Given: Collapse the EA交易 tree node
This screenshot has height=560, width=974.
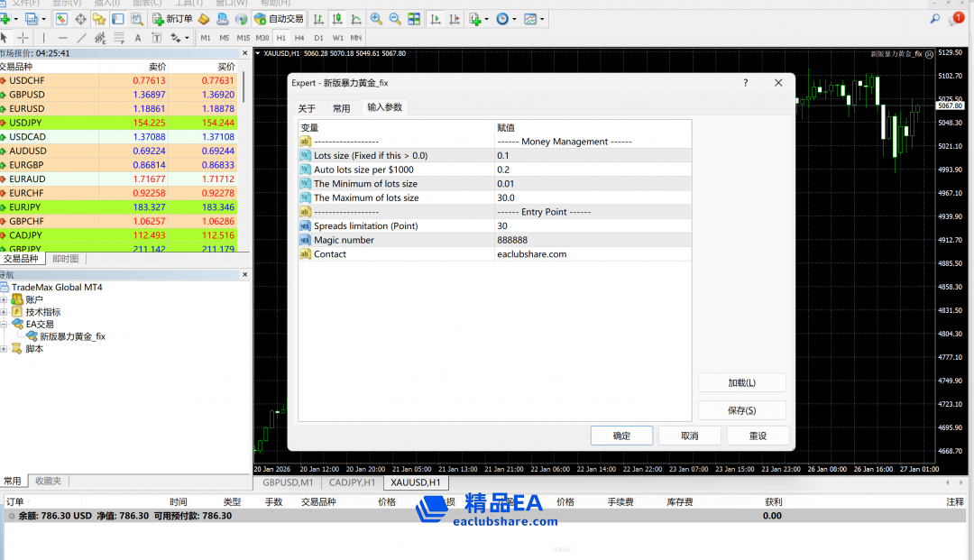Looking at the screenshot, I should coord(5,324).
